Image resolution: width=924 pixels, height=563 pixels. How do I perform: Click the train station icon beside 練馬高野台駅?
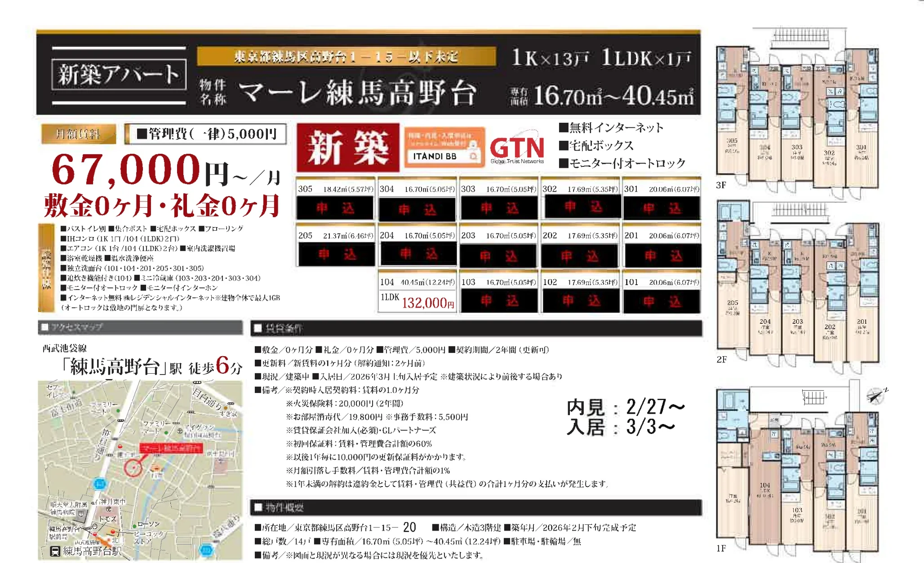[x=55, y=552]
